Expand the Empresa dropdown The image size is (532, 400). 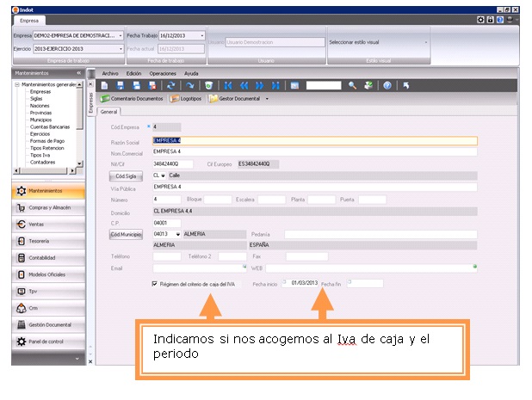coord(121,36)
